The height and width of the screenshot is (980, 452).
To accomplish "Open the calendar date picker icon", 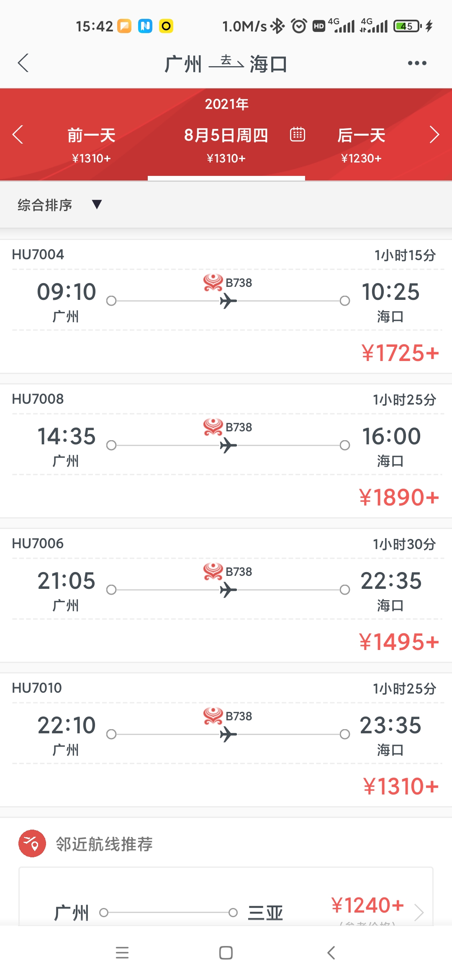I will click(x=298, y=134).
